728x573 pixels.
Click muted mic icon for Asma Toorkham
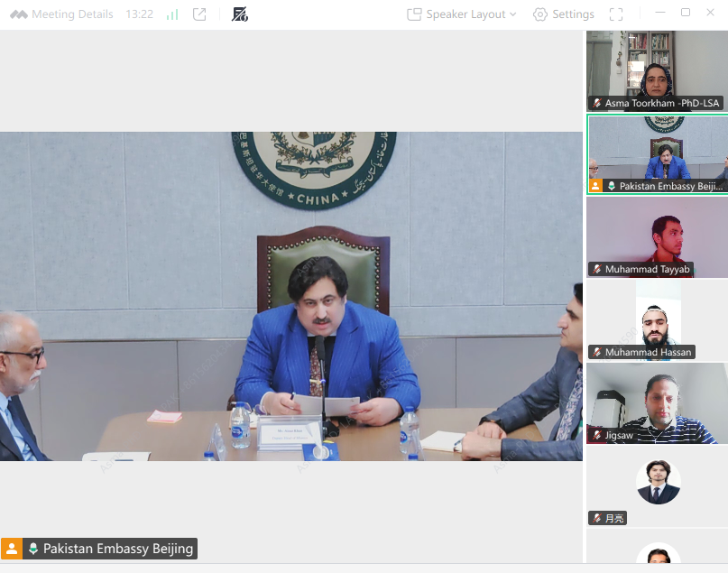click(597, 103)
